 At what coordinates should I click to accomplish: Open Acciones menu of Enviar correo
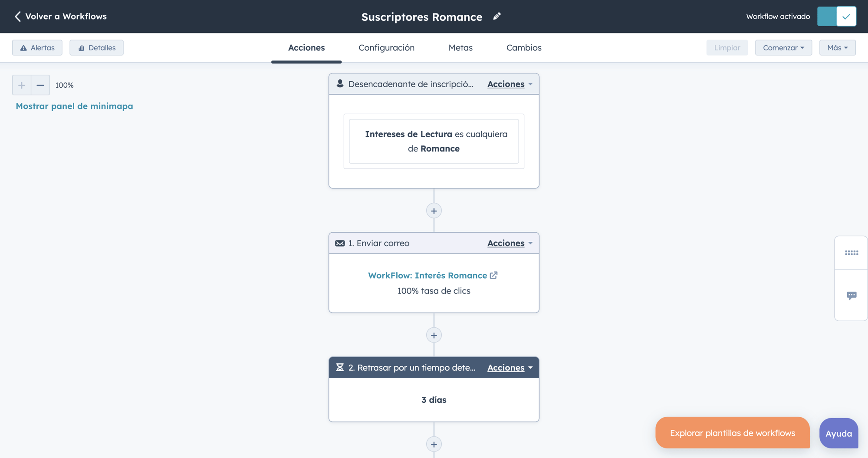click(x=510, y=243)
